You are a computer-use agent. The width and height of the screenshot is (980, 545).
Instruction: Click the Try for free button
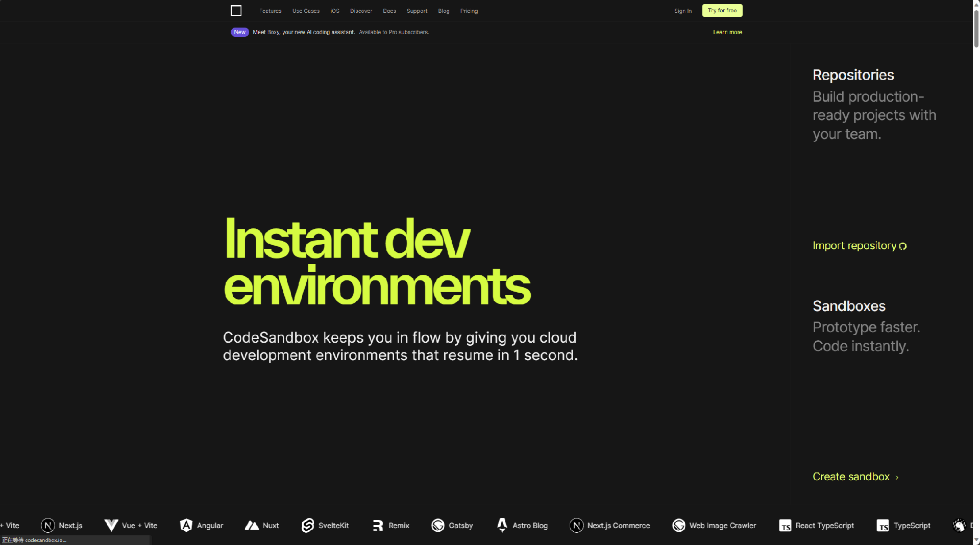click(x=722, y=11)
